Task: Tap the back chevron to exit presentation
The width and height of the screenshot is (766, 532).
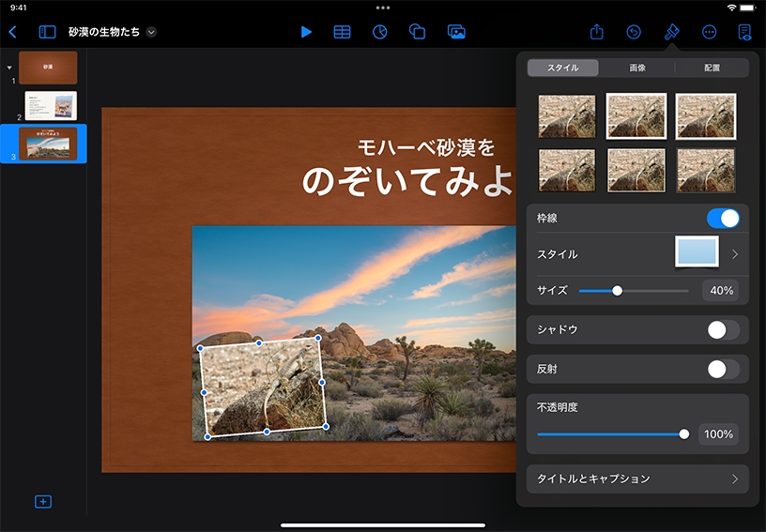Action: coord(12,32)
